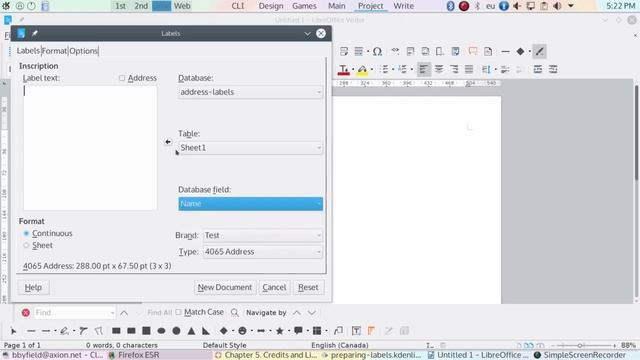Image resolution: width=640 pixels, height=360 pixels.
Task: Click the insert hyperlink icon in Writer toolbar
Action: click(395, 51)
